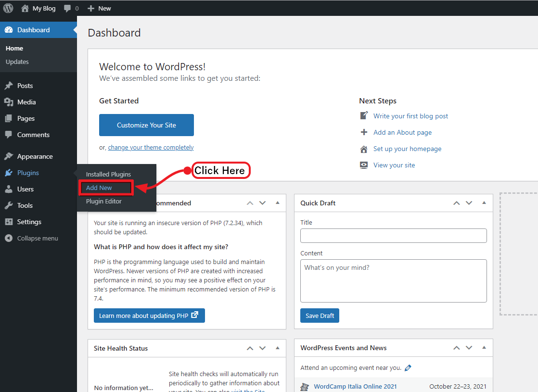Click the Dashboard gauge icon in sidebar

point(9,30)
